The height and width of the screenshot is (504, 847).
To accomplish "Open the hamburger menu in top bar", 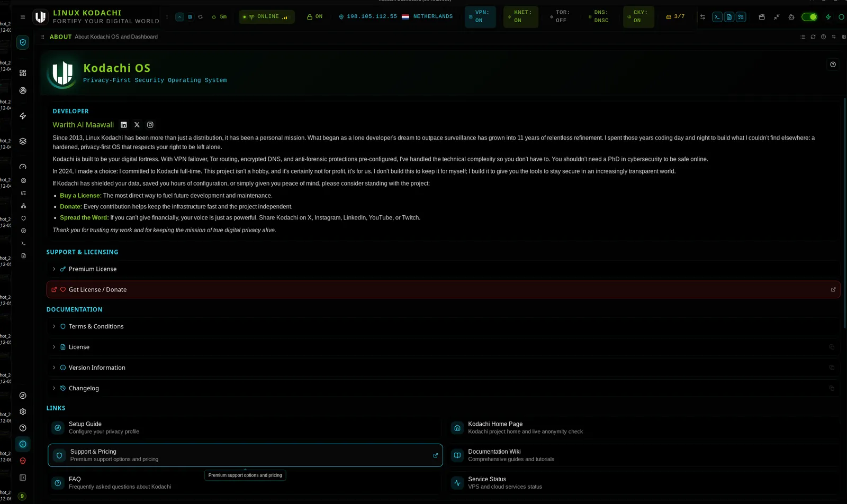I will [x=23, y=17].
